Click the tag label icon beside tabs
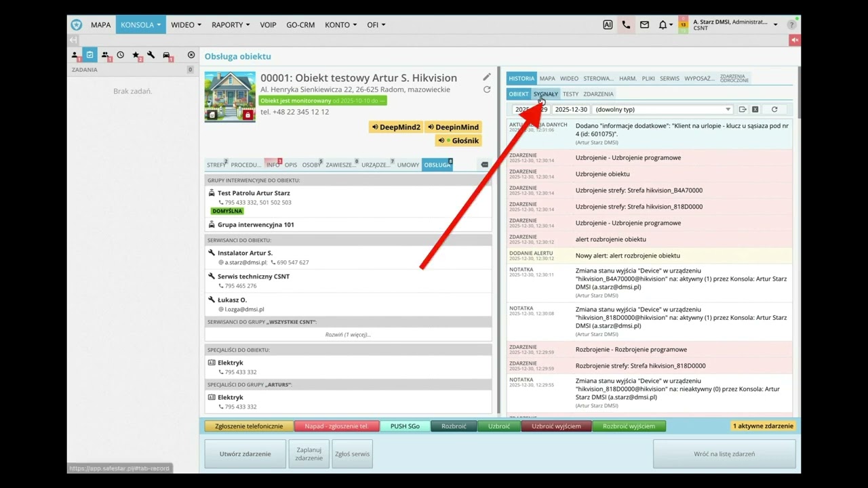 point(484,165)
